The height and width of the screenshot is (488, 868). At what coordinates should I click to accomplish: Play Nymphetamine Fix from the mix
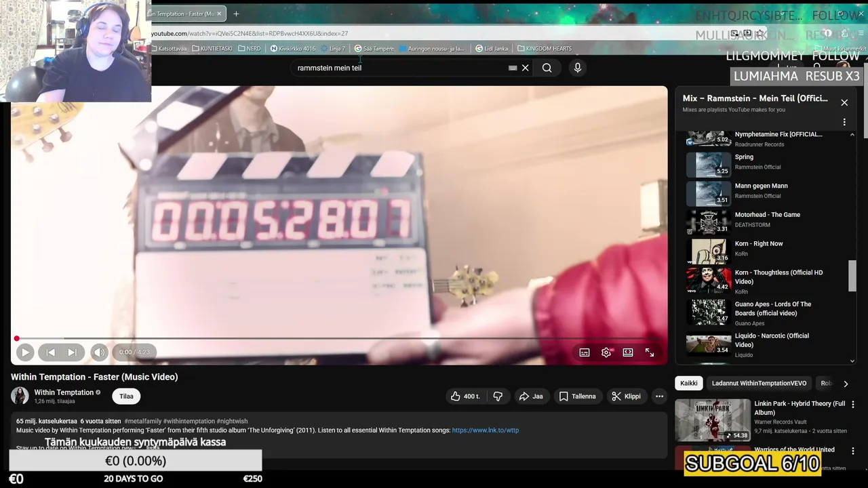[766, 138]
